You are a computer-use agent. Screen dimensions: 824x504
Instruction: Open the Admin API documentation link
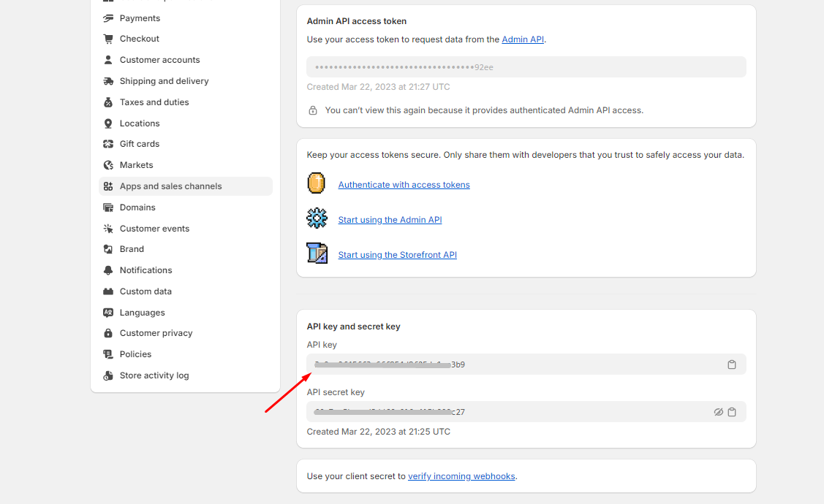[523, 39]
